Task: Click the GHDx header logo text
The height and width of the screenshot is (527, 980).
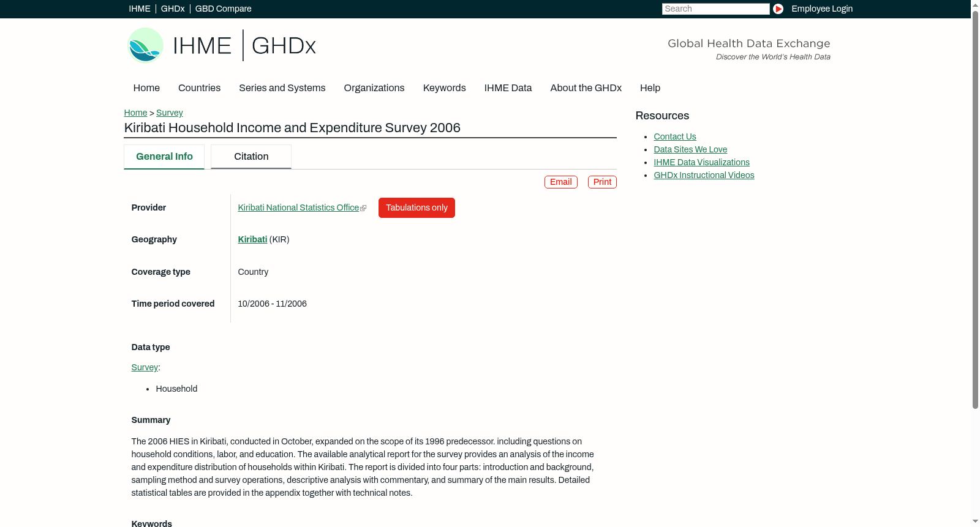Action: 284,46
